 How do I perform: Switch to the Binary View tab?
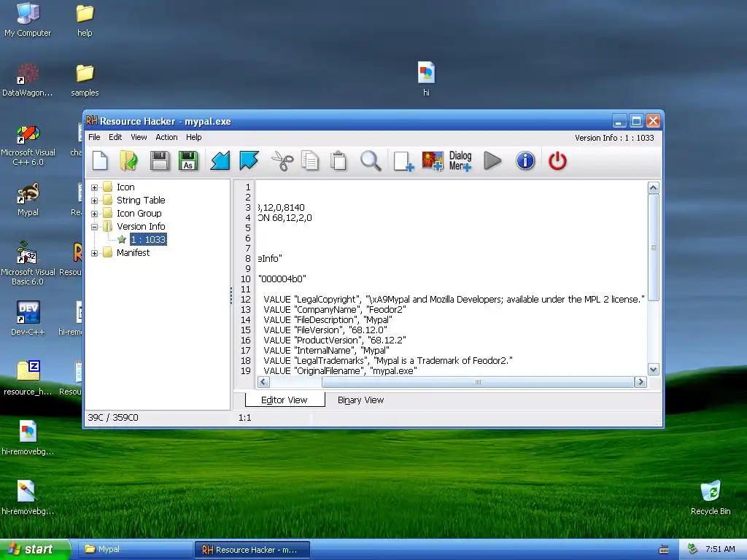360,400
